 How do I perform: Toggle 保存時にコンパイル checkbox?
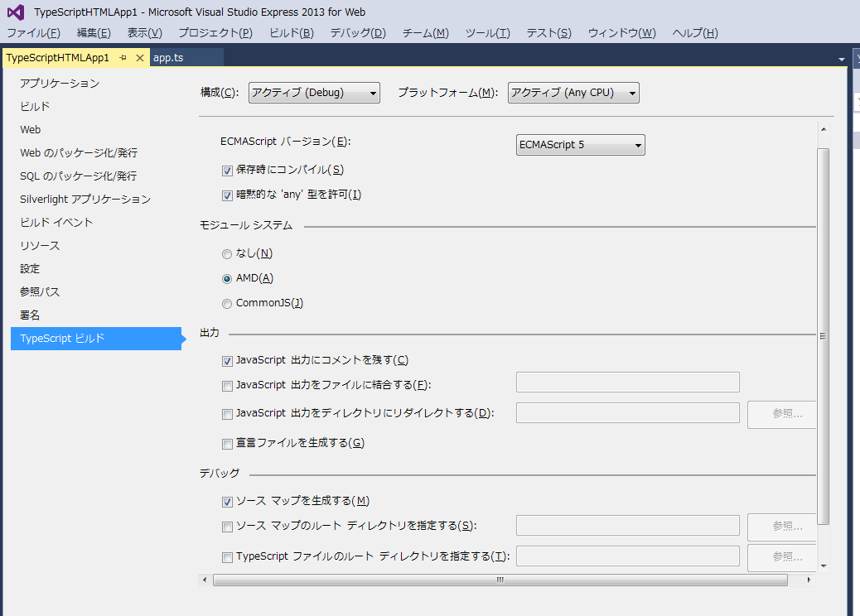pos(227,171)
